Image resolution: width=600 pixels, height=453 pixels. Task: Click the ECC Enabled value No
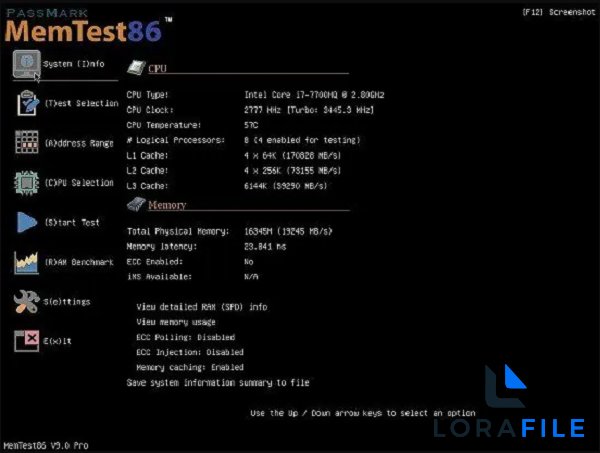(249, 262)
